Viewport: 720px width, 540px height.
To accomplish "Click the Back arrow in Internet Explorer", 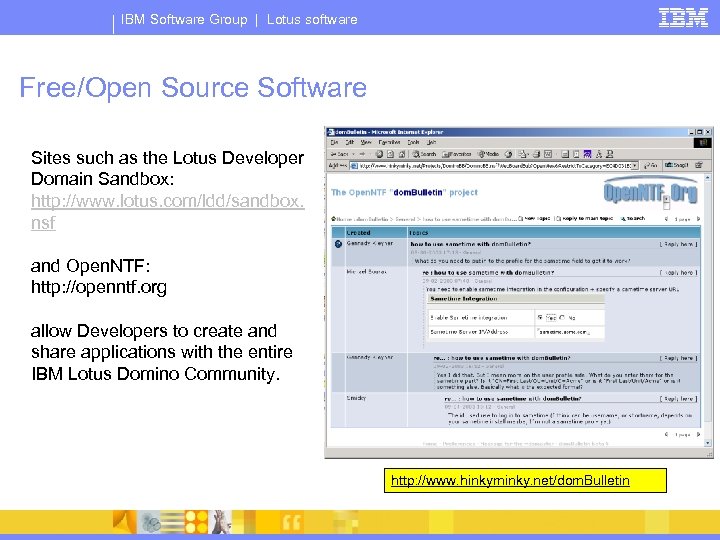I will click(x=340, y=154).
